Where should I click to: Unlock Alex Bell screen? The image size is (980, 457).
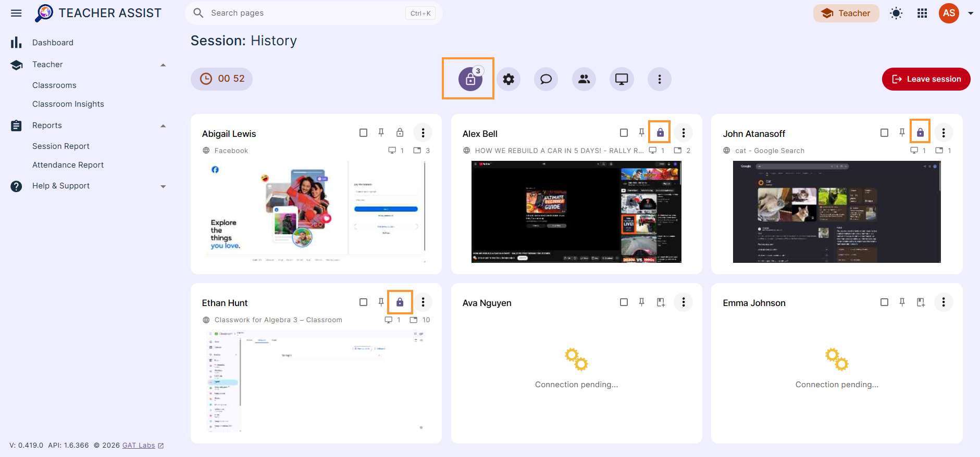coord(660,133)
